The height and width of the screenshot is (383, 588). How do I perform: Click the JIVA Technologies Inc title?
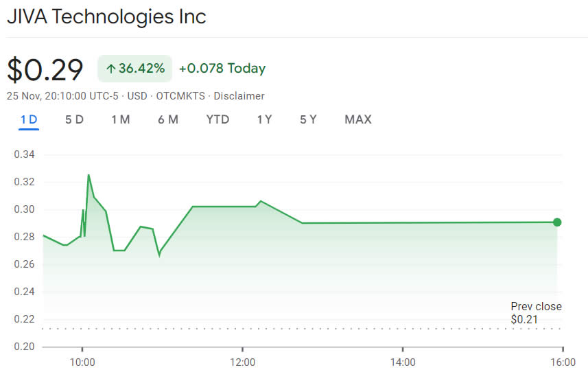point(106,16)
